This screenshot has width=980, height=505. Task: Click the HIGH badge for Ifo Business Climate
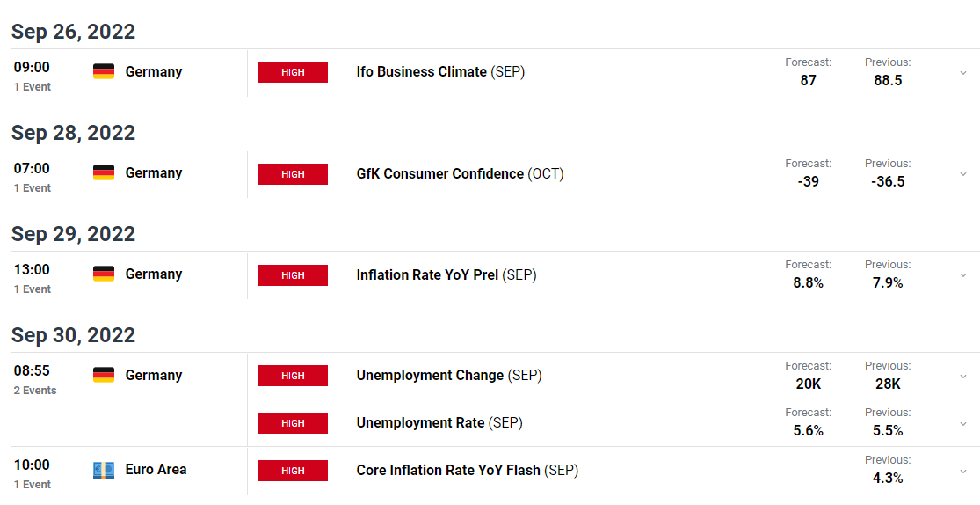coord(293,72)
